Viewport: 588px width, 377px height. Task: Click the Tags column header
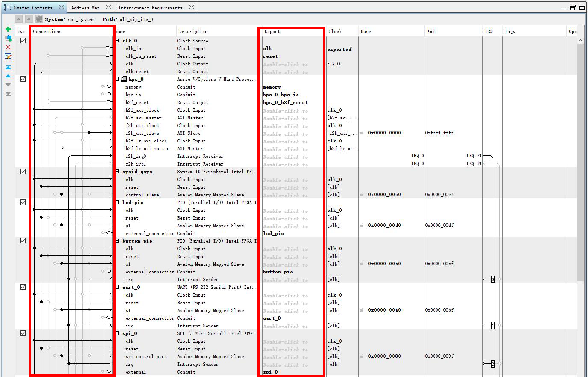point(534,31)
